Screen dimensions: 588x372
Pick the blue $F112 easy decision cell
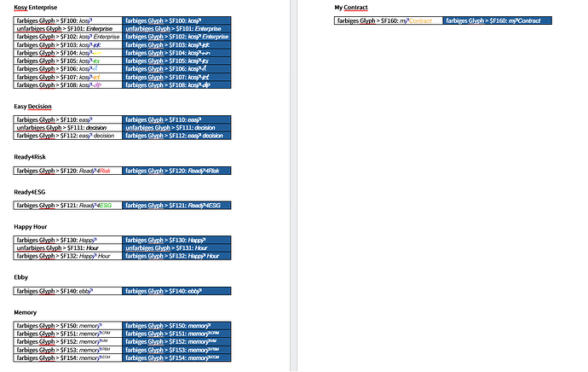pyautogui.click(x=176, y=136)
